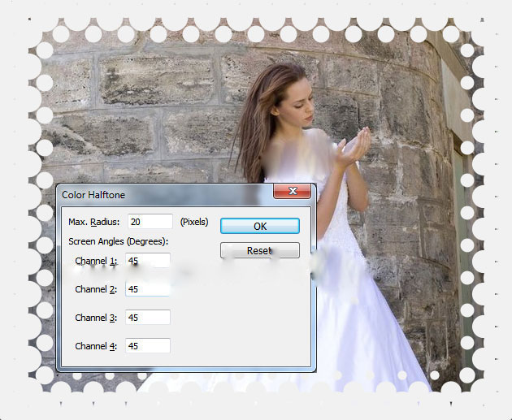Screen dimensions: 512x420
Task: Close the Color Halftone dialog
Action: pyautogui.click(x=292, y=193)
